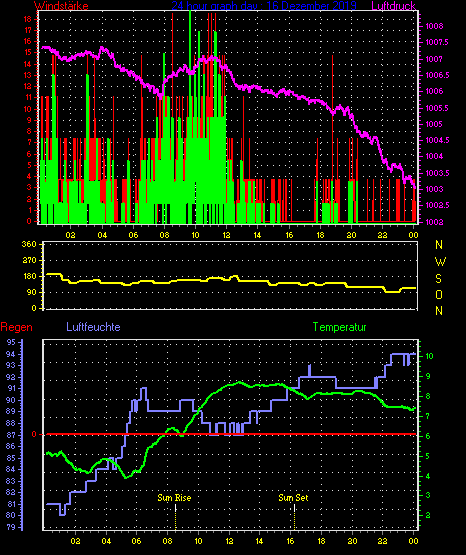Click the red 18 wind strength value
The image size is (466, 555).
tap(28, 19)
